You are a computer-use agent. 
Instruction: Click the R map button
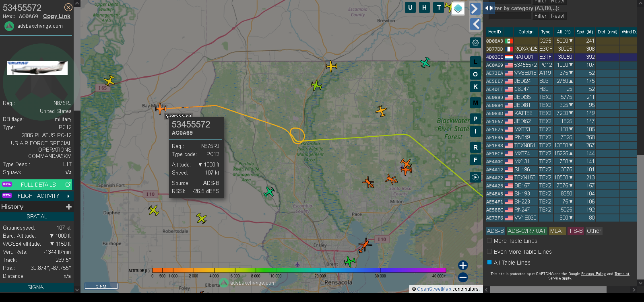coord(475,147)
